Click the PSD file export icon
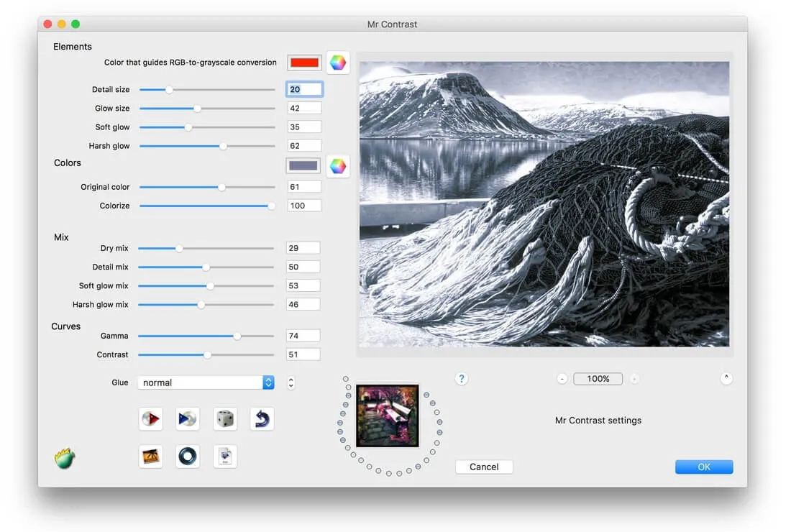This screenshot has height=532, width=791. point(225,456)
